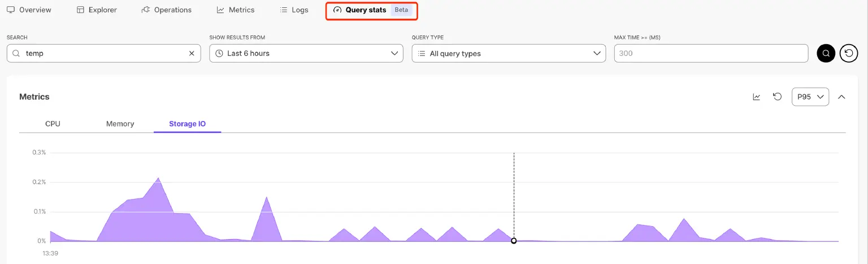Select the Storage IO tab

point(187,124)
